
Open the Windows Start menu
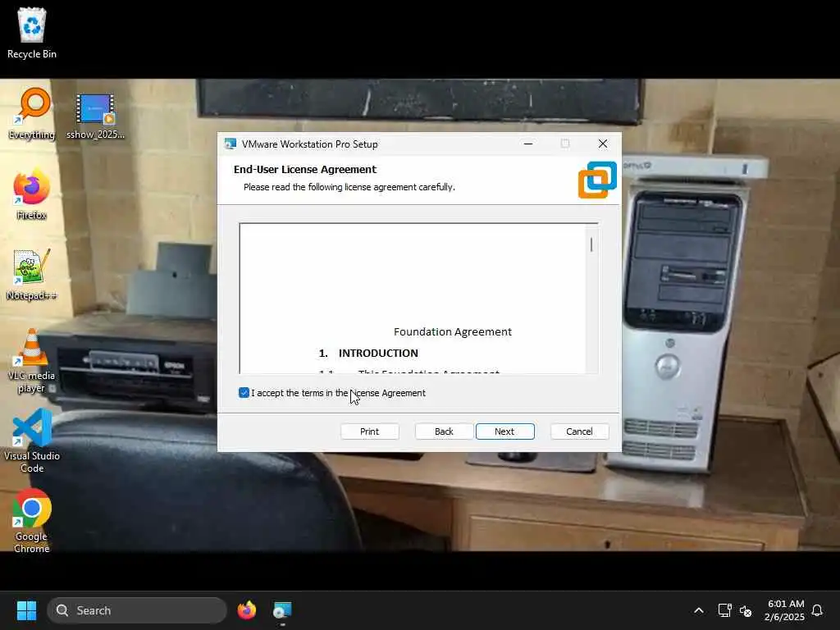[x=26, y=610]
